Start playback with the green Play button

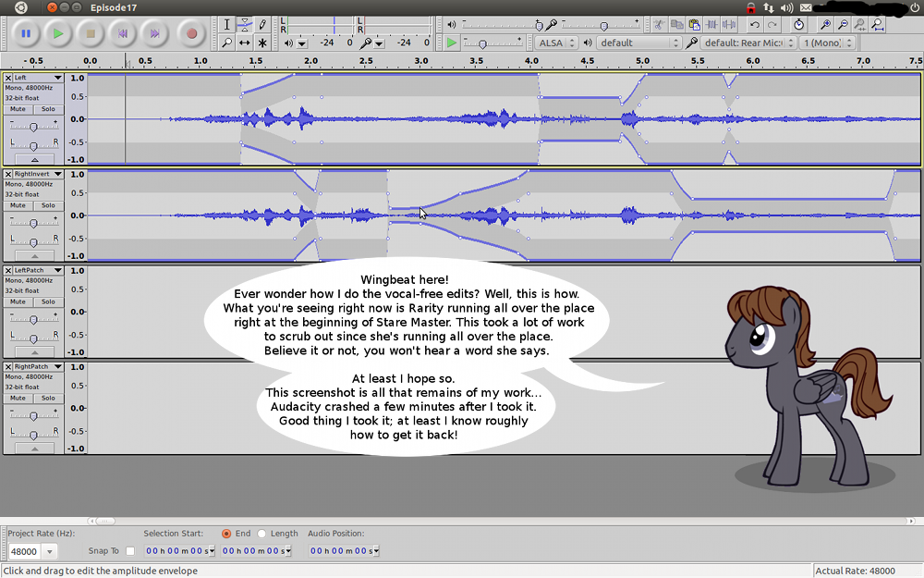click(57, 33)
